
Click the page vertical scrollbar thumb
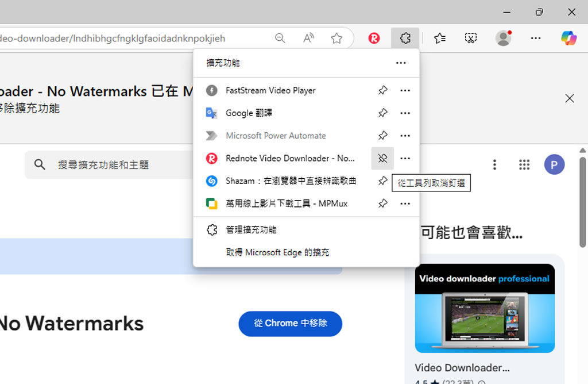click(582, 202)
